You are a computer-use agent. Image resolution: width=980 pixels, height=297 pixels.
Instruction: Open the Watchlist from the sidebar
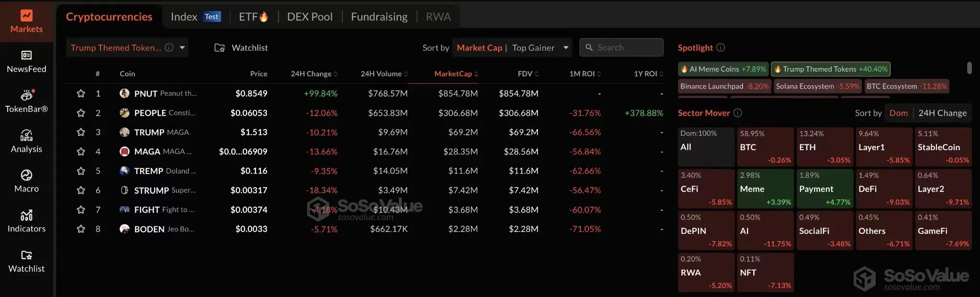[26, 261]
